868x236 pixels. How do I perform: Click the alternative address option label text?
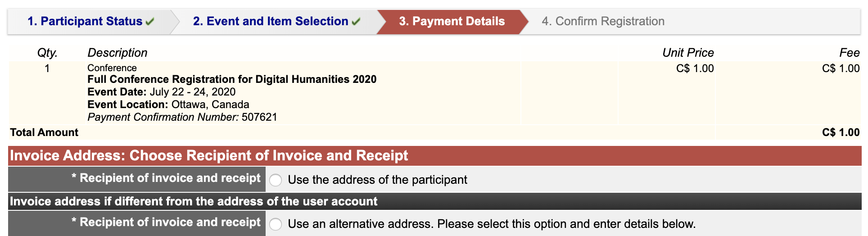click(492, 224)
